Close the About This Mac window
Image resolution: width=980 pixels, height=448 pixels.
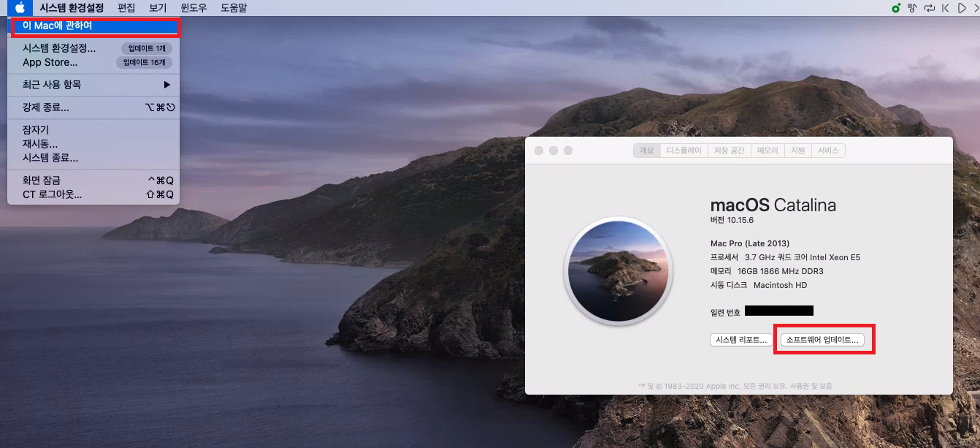[x=539, y=151]
